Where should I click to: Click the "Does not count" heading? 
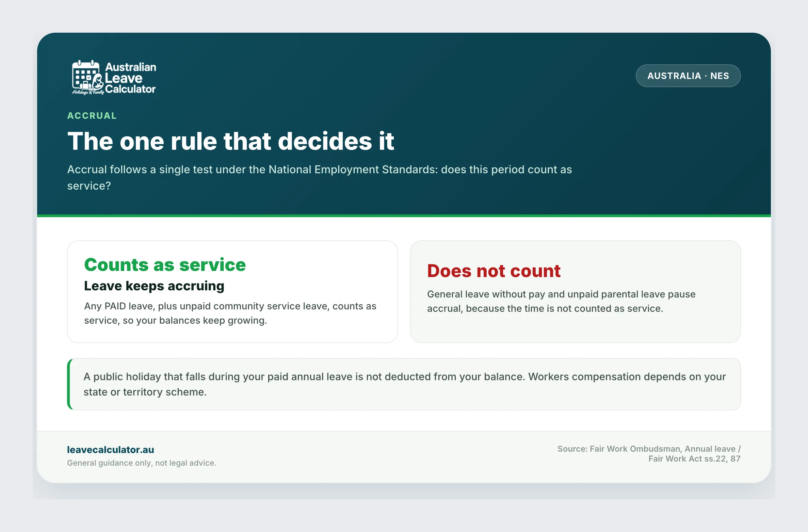(x=494, y=271)
